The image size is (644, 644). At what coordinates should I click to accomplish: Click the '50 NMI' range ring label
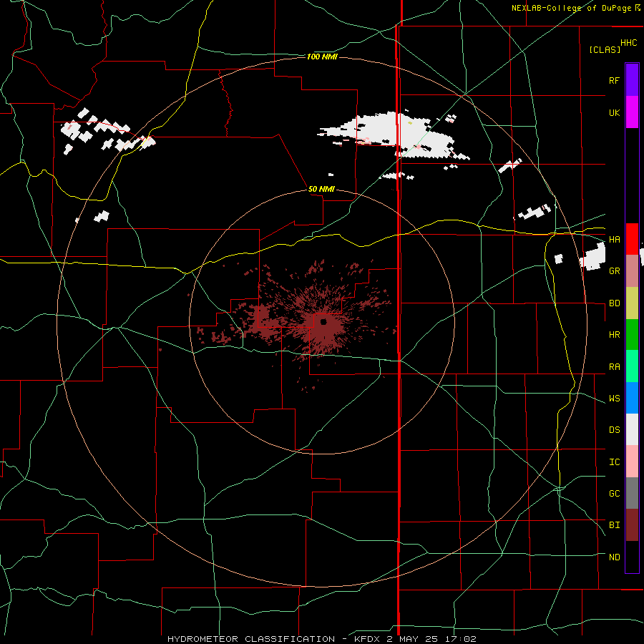tap(321, 189)
